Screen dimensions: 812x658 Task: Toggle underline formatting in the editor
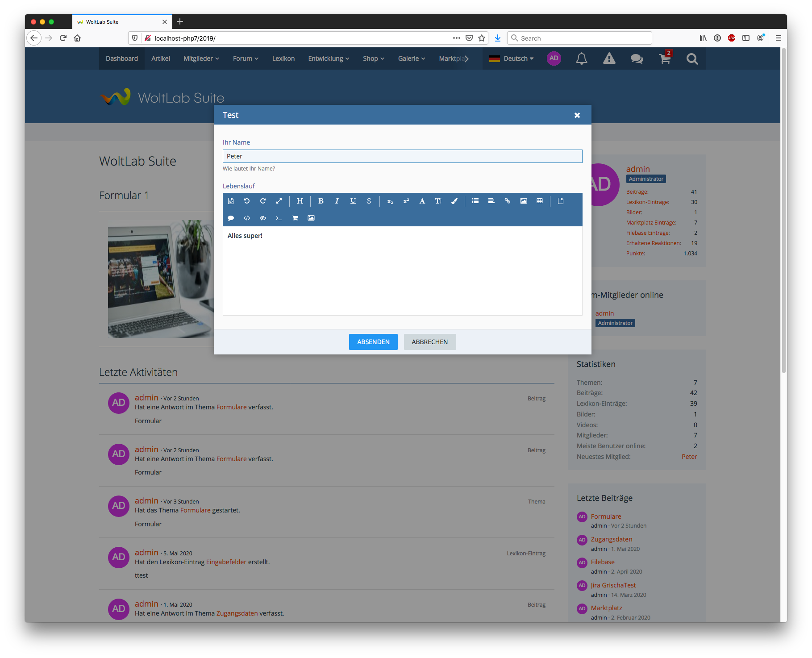(x=353, y=201)
